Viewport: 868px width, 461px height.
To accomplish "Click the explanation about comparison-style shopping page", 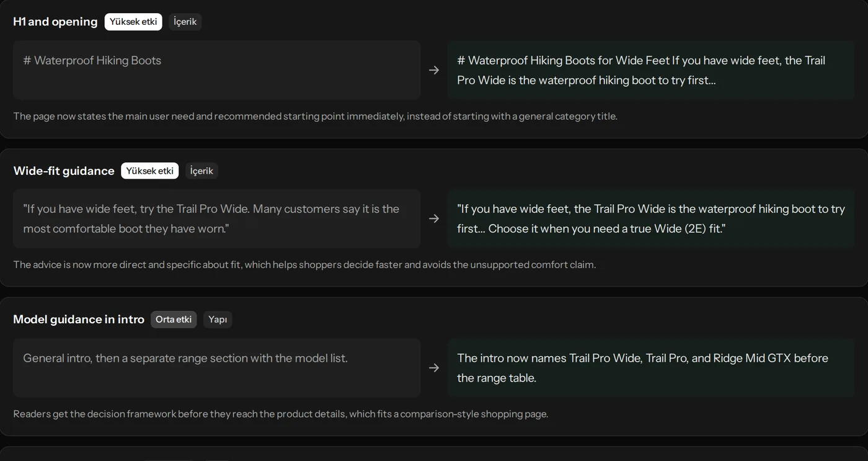I will tap(281, 414).
